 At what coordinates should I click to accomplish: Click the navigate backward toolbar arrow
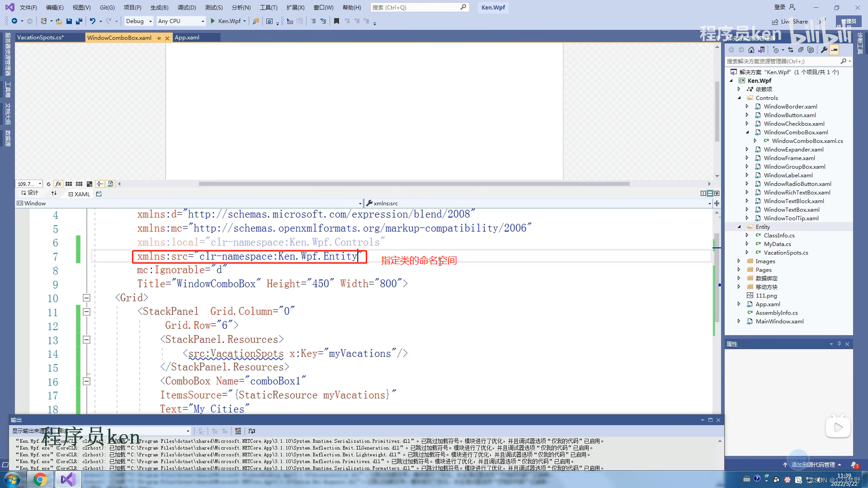pyautogui.click(x=14, y=21)
